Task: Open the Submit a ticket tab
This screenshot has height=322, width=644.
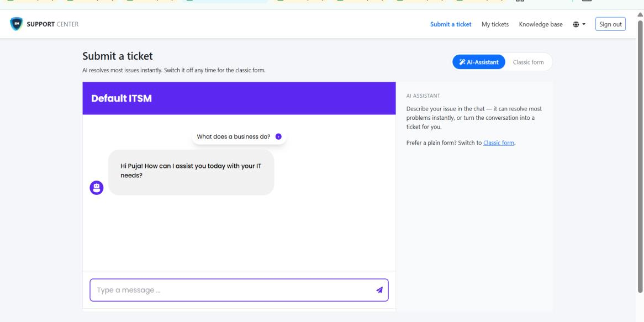Action: click(x=451, y=24)
